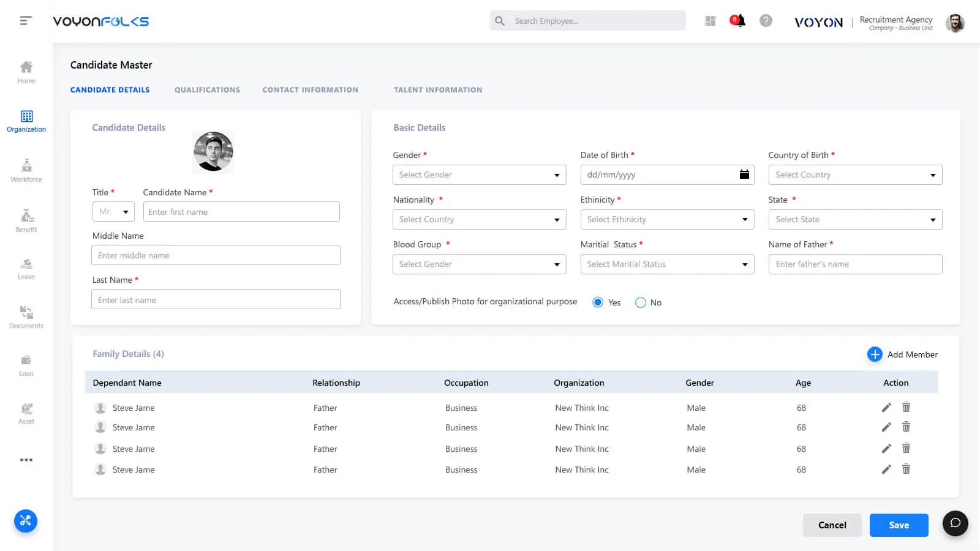The width and height of the screenshot is (980, 551).
Task: Click Add Member button
Action: (903, 354)
